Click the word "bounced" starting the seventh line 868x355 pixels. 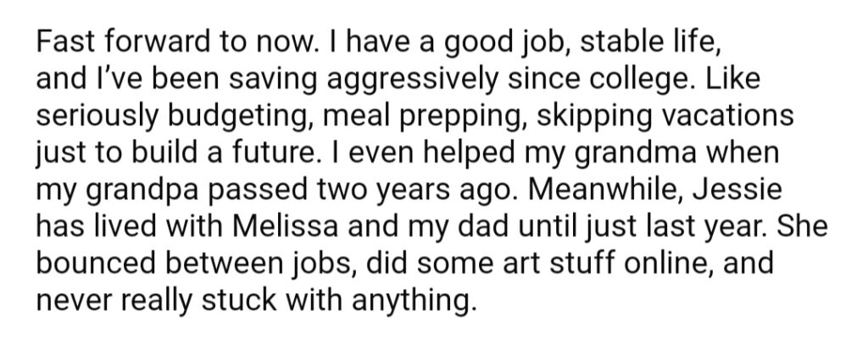click(97, 263)
